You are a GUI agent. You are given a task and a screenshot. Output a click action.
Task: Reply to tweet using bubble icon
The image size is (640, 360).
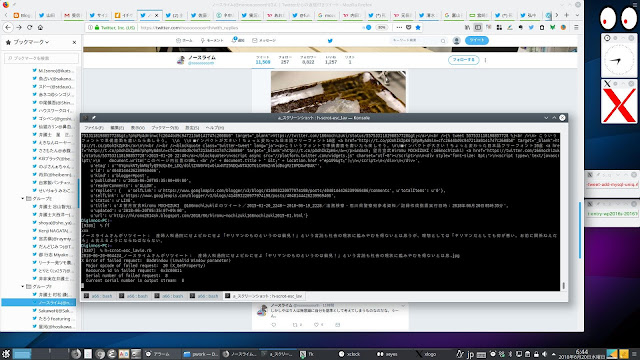tap(273, 325)
